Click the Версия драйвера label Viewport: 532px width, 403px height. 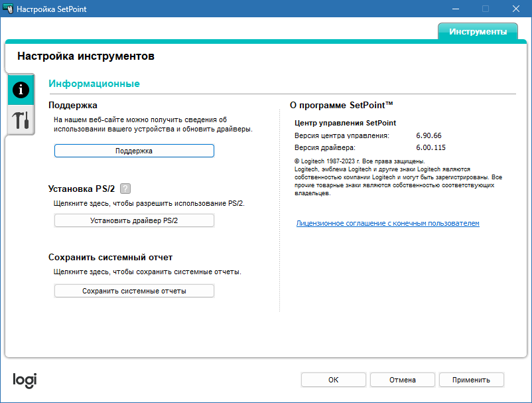coord(324,147)
